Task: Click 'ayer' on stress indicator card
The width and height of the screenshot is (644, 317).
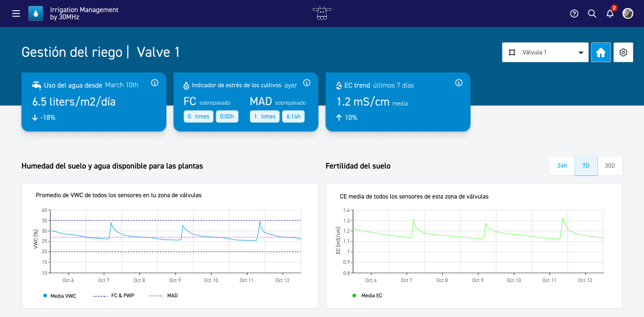Action: [x=291, y=85]
